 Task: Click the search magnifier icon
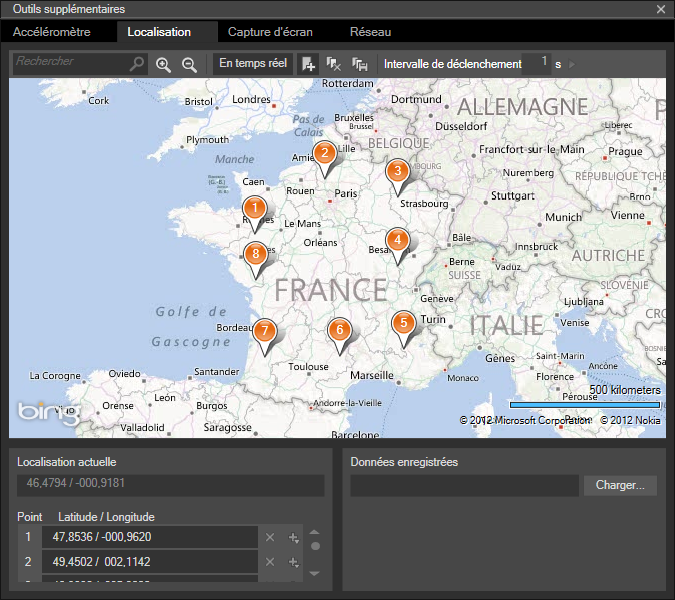pos(137,64)
